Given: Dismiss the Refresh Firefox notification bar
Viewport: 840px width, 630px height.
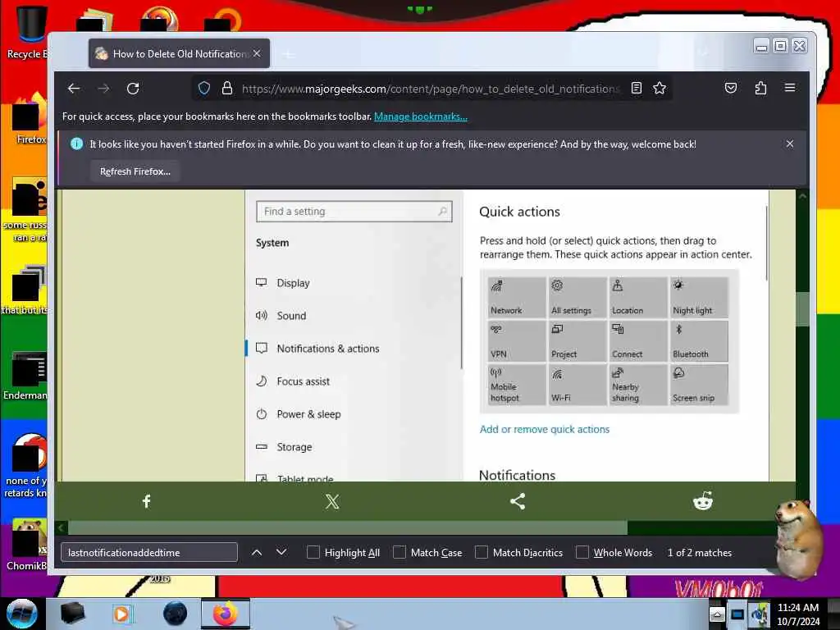Looking at the screenshot, I should [x=790, y=144].
